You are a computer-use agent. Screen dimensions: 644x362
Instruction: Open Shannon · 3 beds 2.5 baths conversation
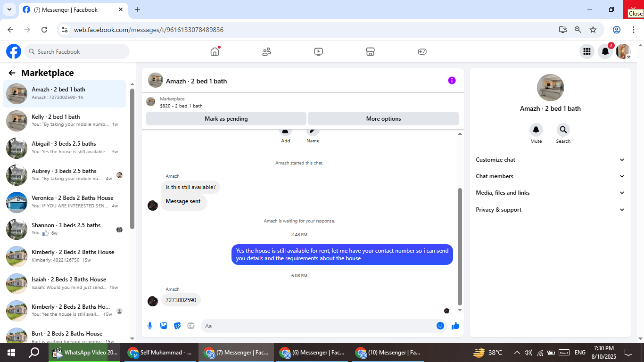pyautogui.click(x=65, y=229)
